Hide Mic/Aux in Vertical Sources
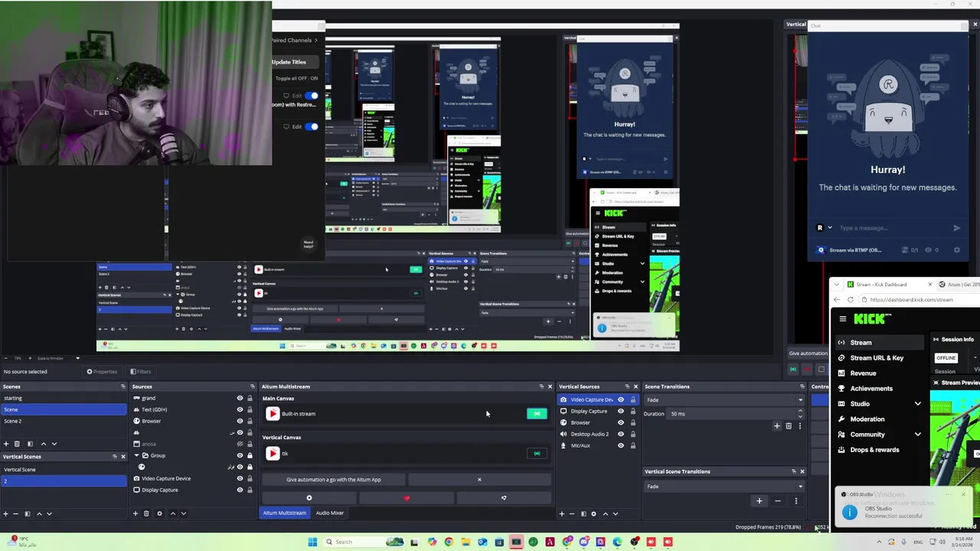 pyautogui.click(x=621, y=445)
